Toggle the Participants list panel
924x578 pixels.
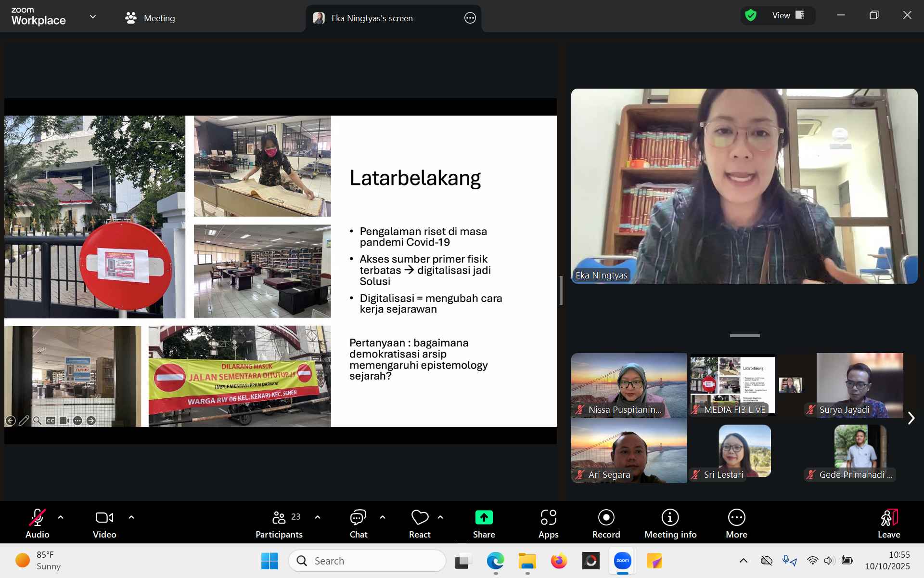click(279, 524)
